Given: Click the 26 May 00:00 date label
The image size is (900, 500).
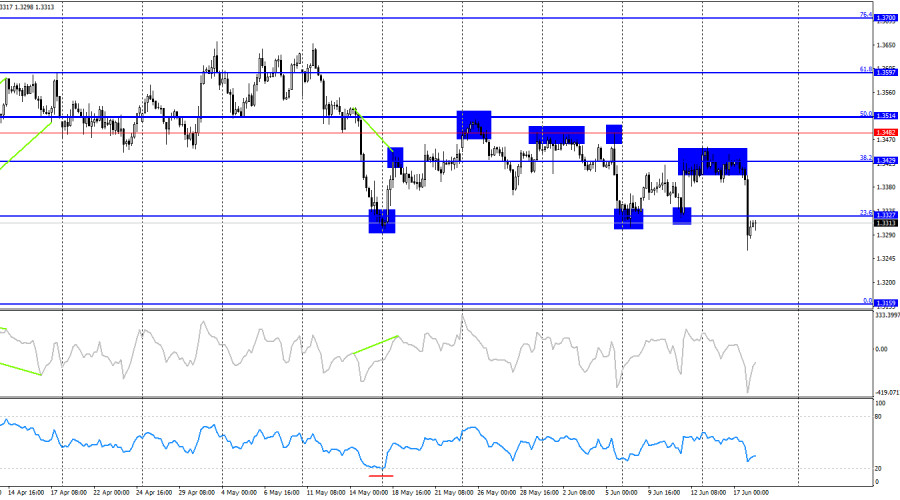Looking at the screenshot, I should tap(496, 493).
